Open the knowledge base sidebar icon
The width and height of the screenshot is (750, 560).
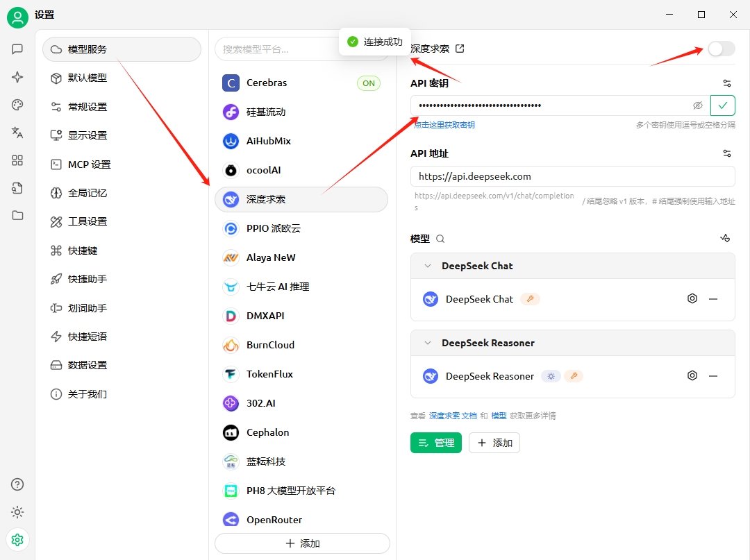17,188
